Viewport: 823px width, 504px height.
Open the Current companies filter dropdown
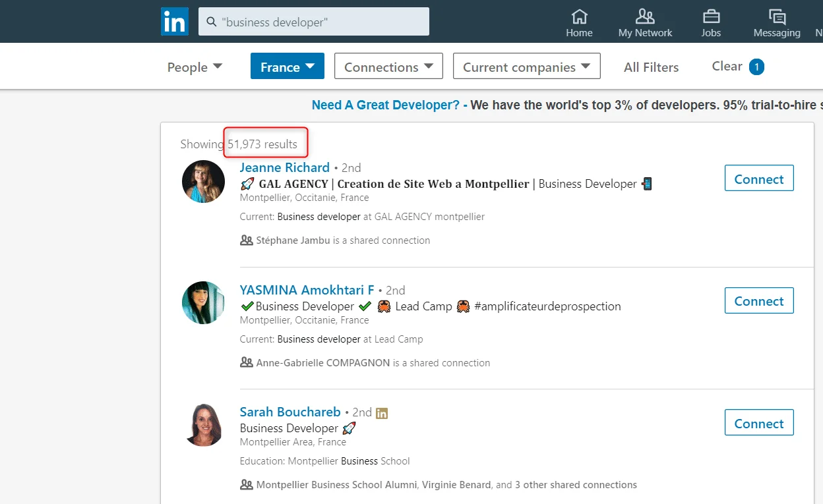pos(527,66)
